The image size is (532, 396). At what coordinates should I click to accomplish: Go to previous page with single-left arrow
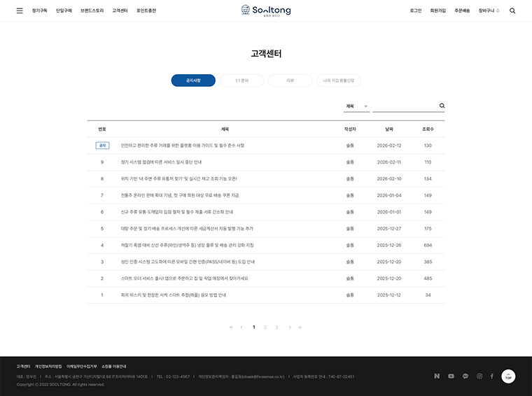(241, 327)
